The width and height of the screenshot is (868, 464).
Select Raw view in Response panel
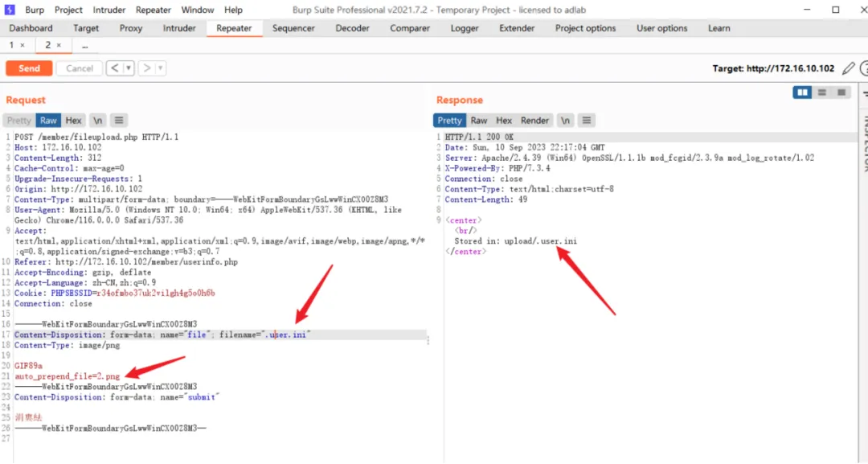pyautogui.click(x=479, y=120)
